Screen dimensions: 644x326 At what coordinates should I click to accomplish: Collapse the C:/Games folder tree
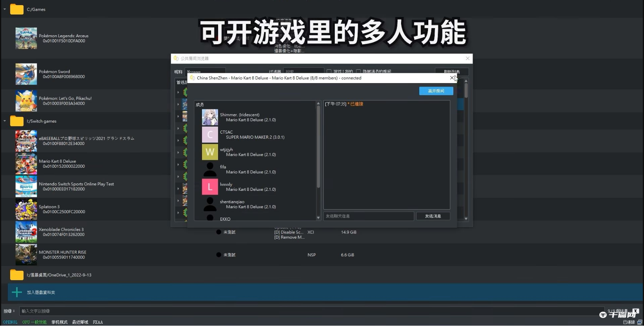point(5,9)
